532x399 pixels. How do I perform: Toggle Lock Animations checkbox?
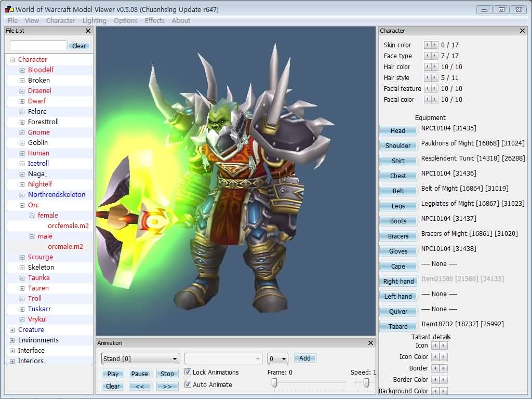pos(188,372)
